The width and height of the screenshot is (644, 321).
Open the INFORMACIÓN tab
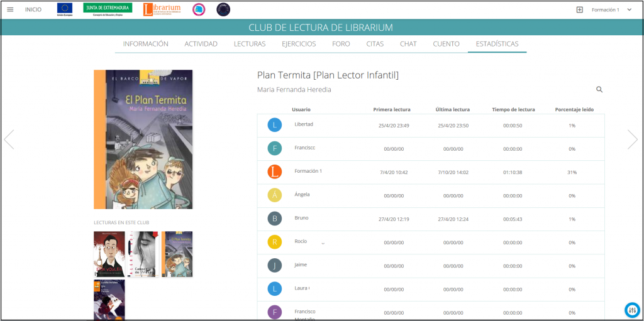tap(146, 44)
